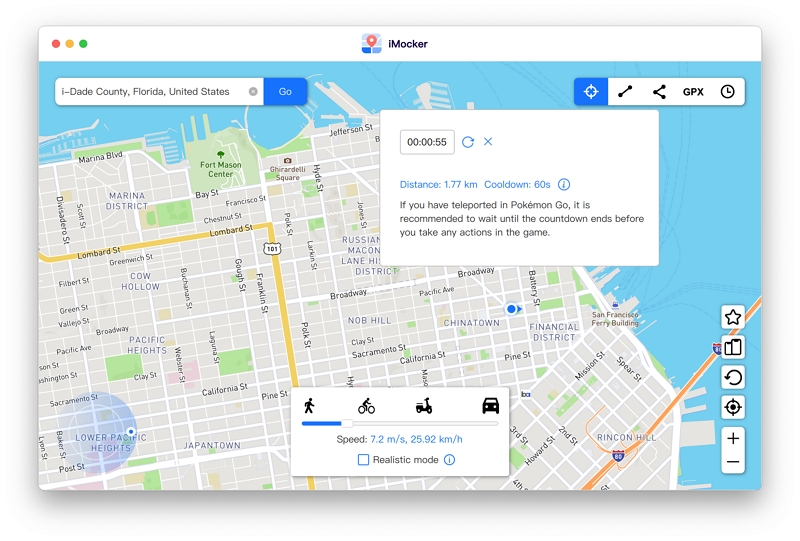Click the blue Go button
Screen dimensions: 800x541
pyautogui.click(x=285, y=92)
